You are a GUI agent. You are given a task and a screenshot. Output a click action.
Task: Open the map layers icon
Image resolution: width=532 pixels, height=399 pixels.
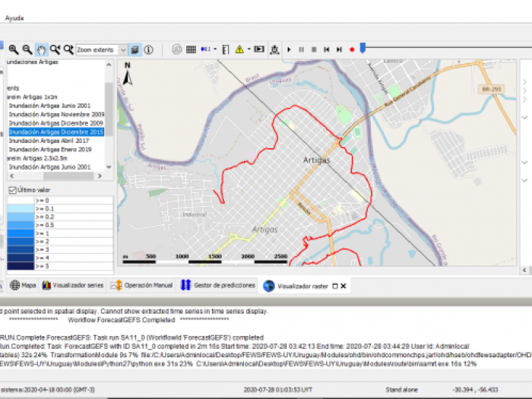pyautogui.click(x=135, y=49)
